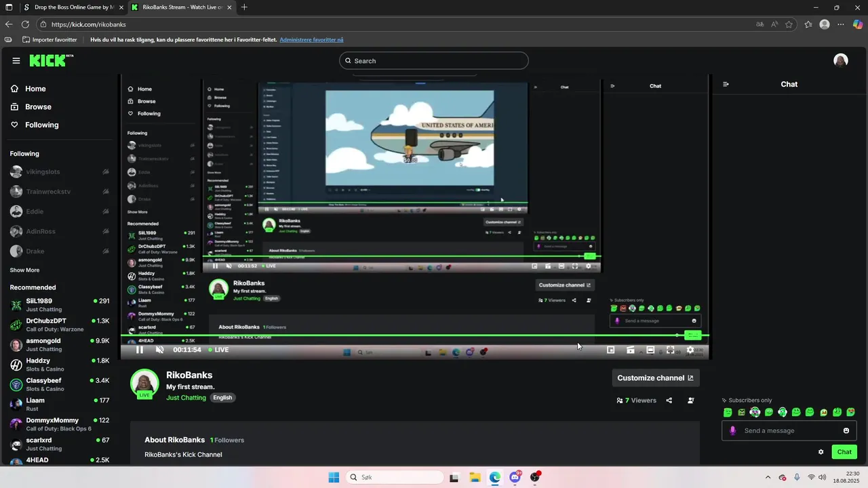Open Edge settings and more menu
Viewport: 868px width, 488px height.
841,24
